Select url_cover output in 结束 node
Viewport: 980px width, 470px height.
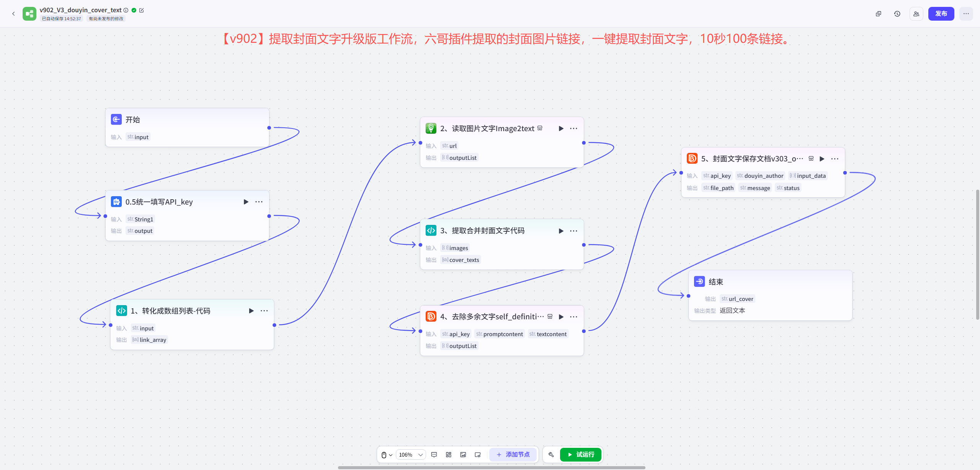click(737, 299)
